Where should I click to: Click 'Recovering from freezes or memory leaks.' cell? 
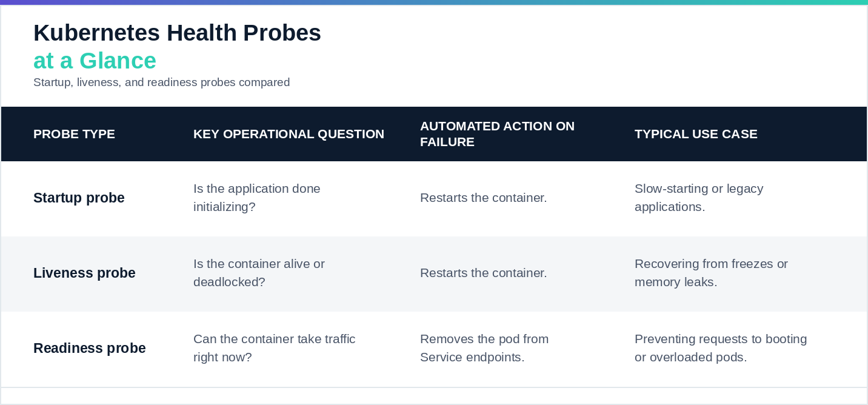711,273
